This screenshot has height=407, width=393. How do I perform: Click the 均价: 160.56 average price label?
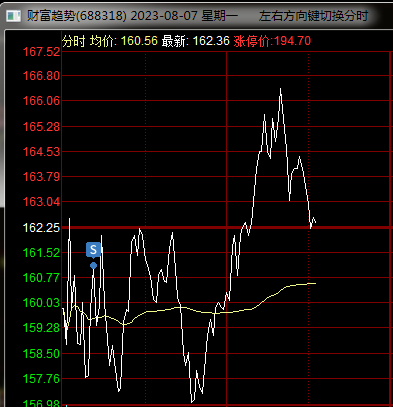pos(124,41)
